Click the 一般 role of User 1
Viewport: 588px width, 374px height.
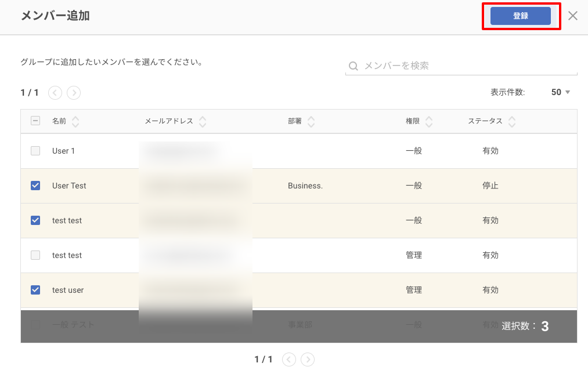point(414,151)
